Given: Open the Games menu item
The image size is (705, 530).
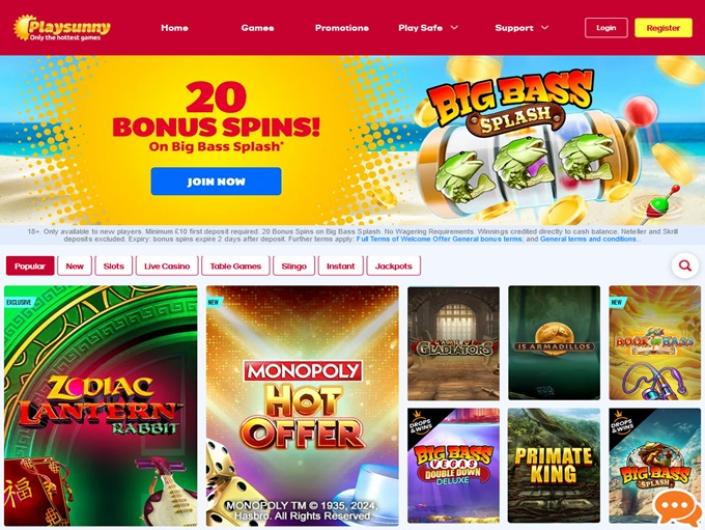Looking at the screenshot, I should click(x=257, y=28).
